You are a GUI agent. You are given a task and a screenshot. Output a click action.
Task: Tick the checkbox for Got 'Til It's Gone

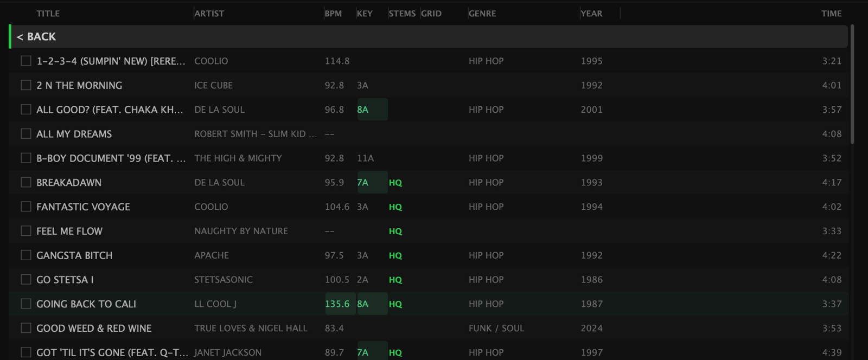click(26, 352)
